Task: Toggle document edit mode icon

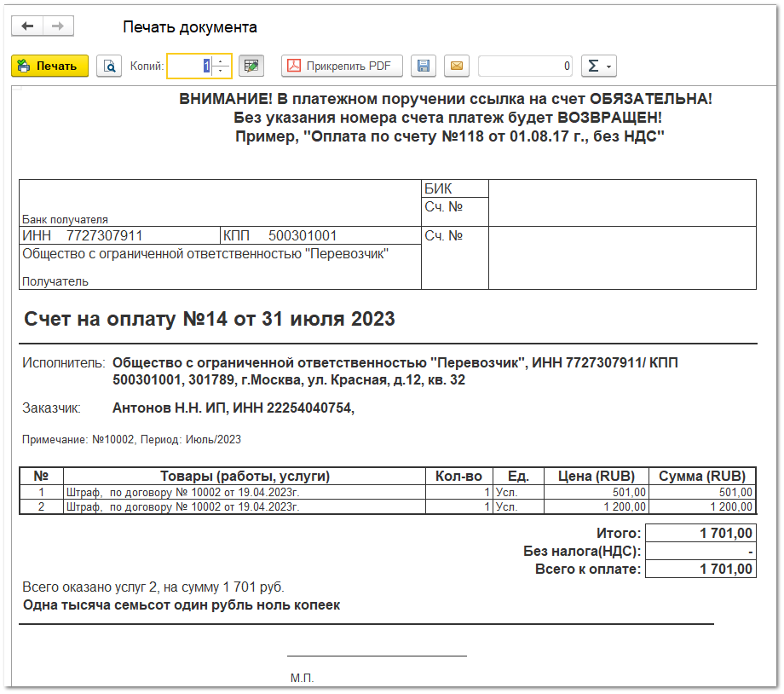Action: click(x=251, y=66)
